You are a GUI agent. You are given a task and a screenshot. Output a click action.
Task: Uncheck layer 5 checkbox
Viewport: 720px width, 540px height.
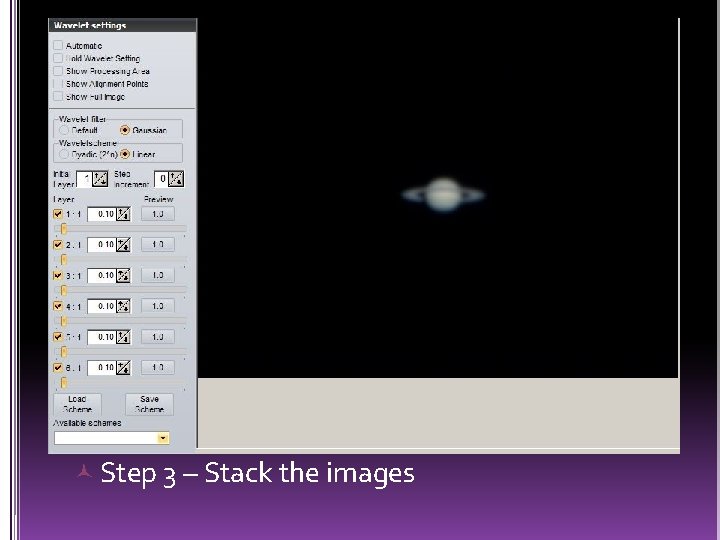(58, 337)
